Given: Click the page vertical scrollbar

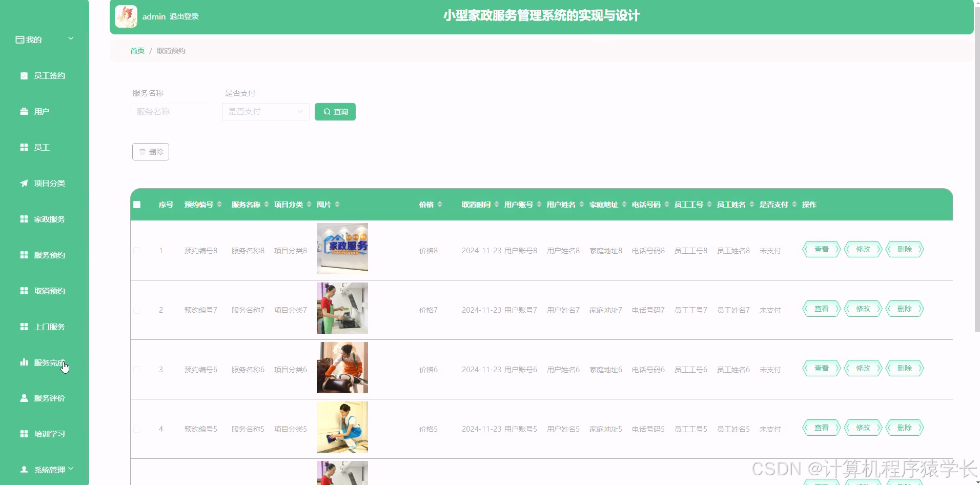Looking at the screenshot, I should (x=977, y=169).
